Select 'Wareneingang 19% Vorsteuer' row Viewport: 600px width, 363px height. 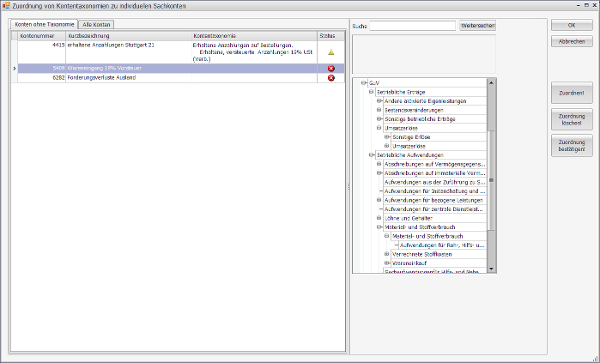(x=178, y=68)
